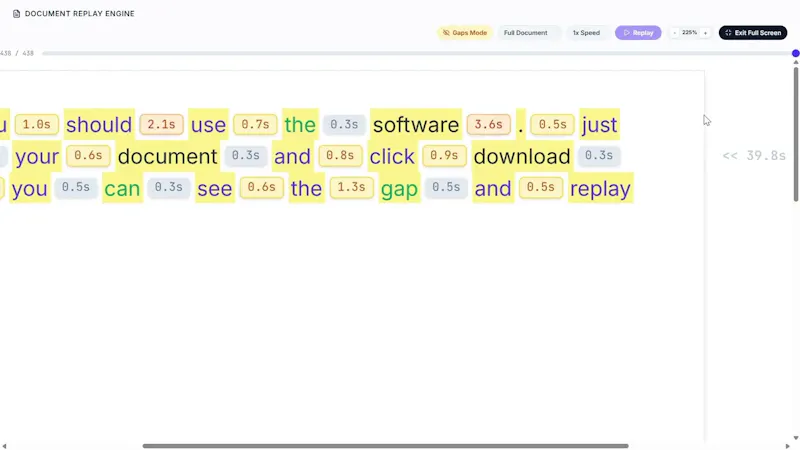Screen dimensions: 800x450
Task: Click the 0.8s gap badge
Action: (x=340, y=156)
